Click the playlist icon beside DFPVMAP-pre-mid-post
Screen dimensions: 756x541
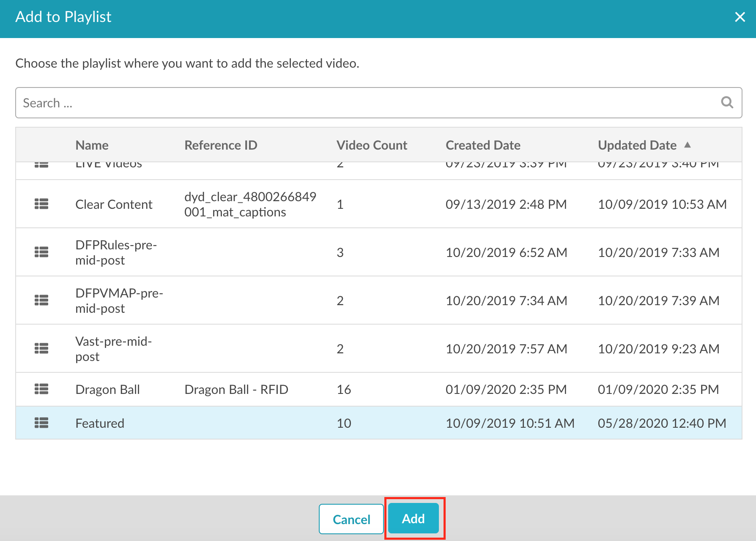pyautogui.click(x=41, y=301)
